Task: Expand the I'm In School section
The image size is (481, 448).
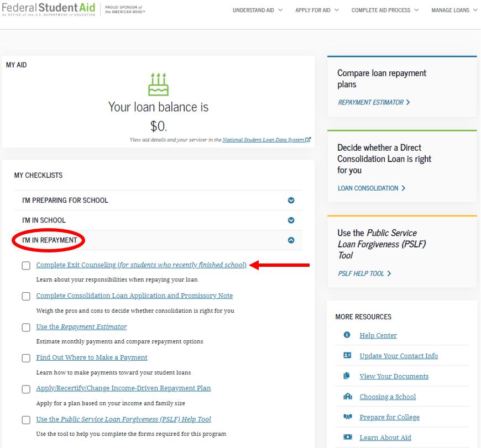Action: (291, 220)
